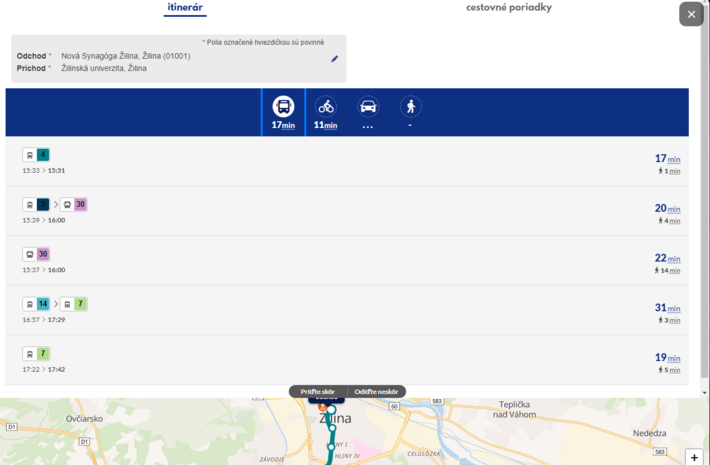Open the 31 min trip duration
The width and height of the screenshot is (710, 465).
[x=667, y=308]
